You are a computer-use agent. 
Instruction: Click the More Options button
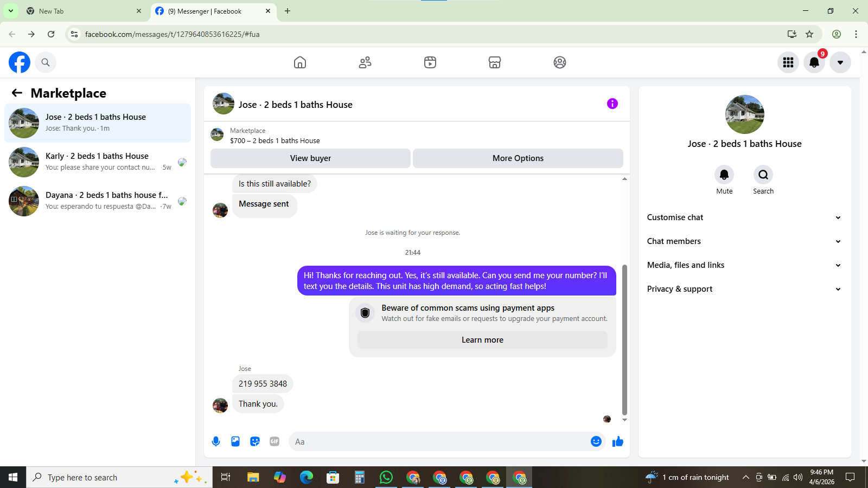tap(518, 158)
